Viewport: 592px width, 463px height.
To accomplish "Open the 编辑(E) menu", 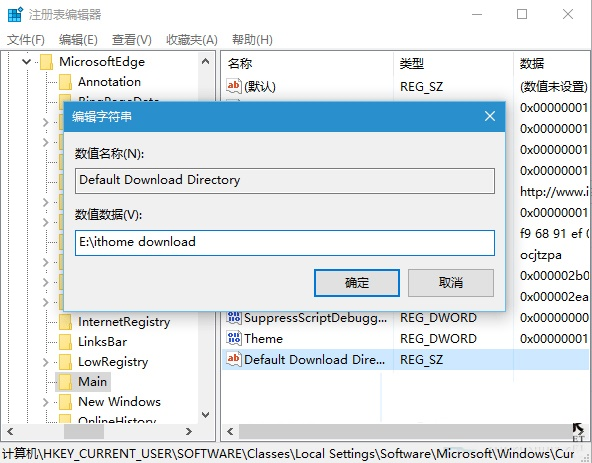I will (78, 40).
